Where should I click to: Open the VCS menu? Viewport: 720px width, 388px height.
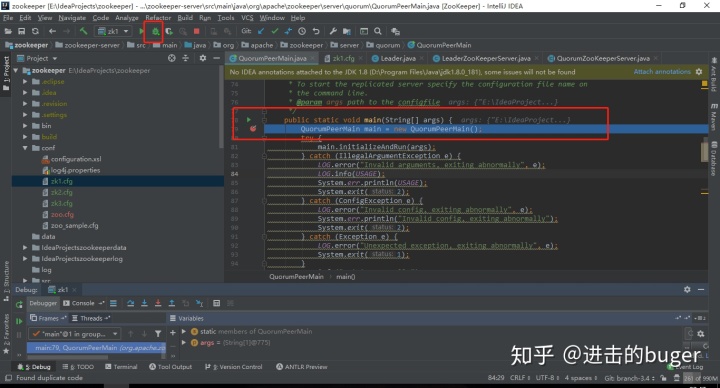coord(248,18)
